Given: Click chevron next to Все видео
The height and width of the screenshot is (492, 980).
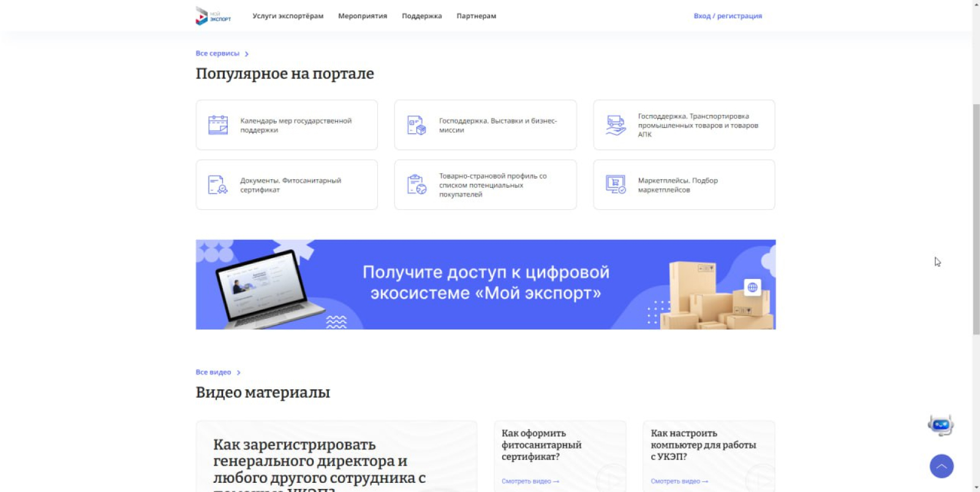Looking at the screenshot, I should pyautogui.click(x=238, y=373).
